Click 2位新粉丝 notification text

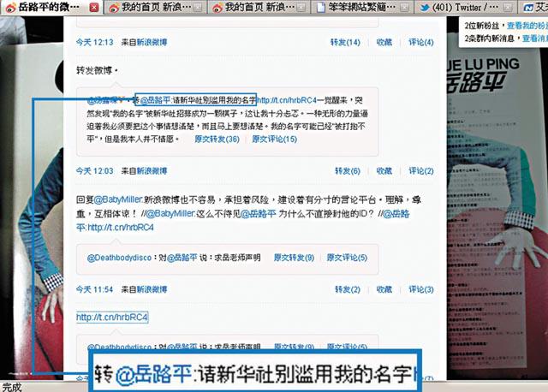[x=481, y=26]
